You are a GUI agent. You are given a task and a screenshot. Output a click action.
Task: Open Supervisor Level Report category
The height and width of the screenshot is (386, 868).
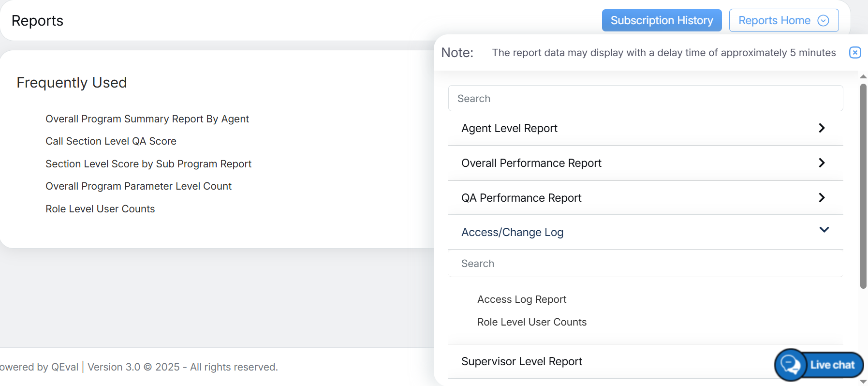[x=521, y=361]
